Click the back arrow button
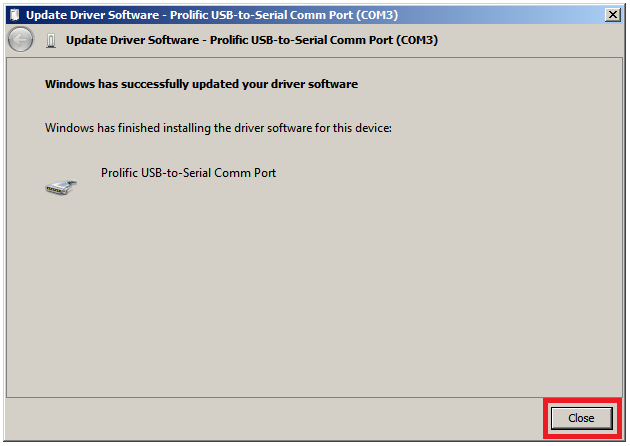The height and width of the screenshot is (446, 630). [x=20, y=40]
